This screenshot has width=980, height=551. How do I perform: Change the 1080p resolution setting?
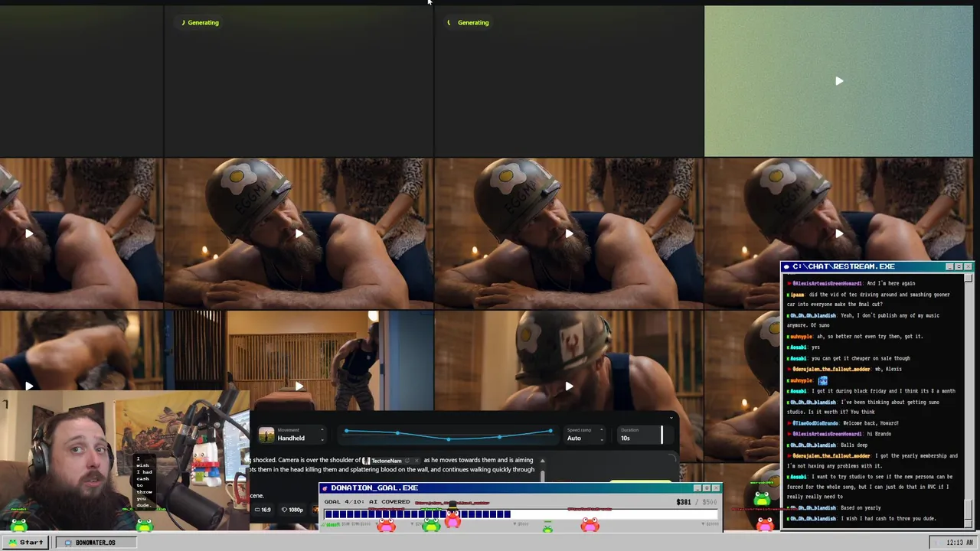[292, 510]
